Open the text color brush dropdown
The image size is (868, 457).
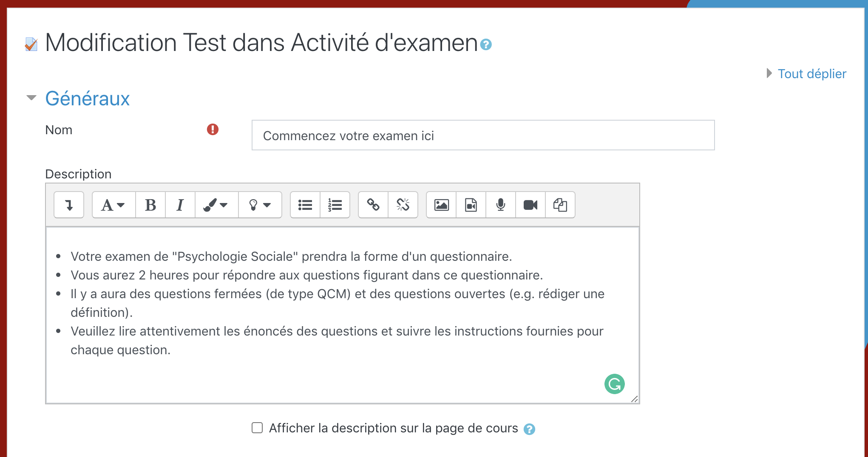216,205
